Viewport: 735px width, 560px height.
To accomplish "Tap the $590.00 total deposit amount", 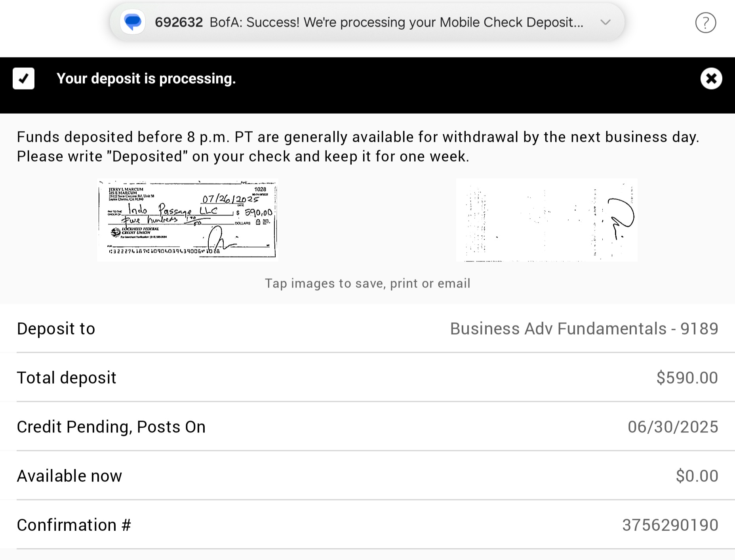I will tap(687, 378).
